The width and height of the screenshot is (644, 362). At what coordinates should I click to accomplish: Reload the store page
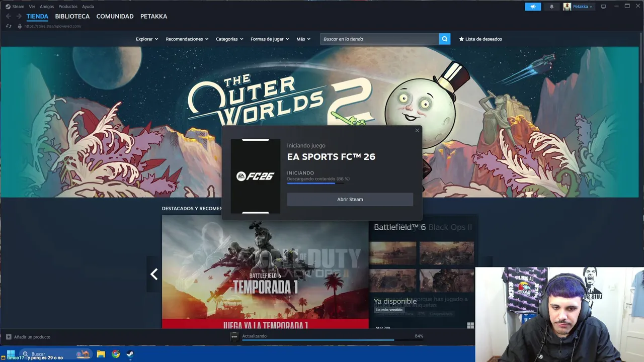point(9,26)
